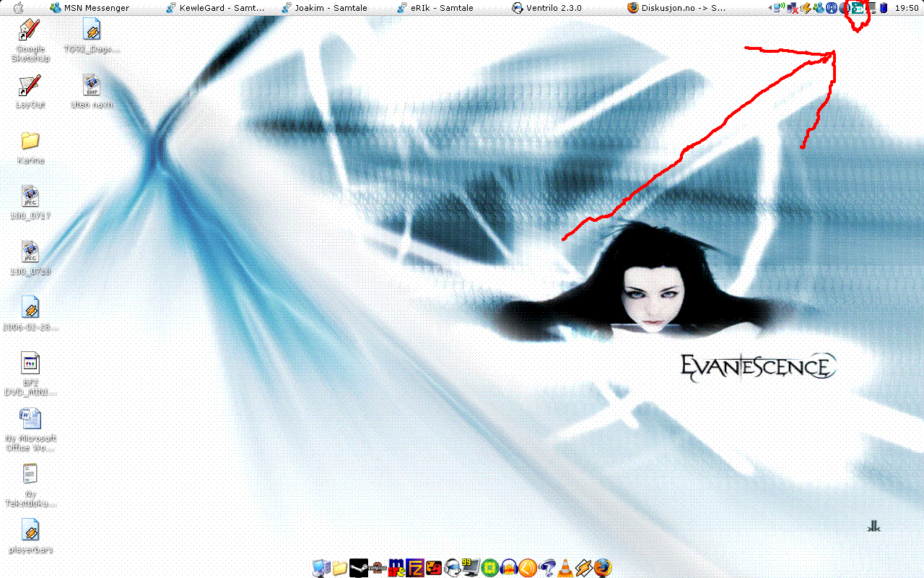Click the battery icon in system tray
This screenshot has width=924, height=578.
[883, 8]
